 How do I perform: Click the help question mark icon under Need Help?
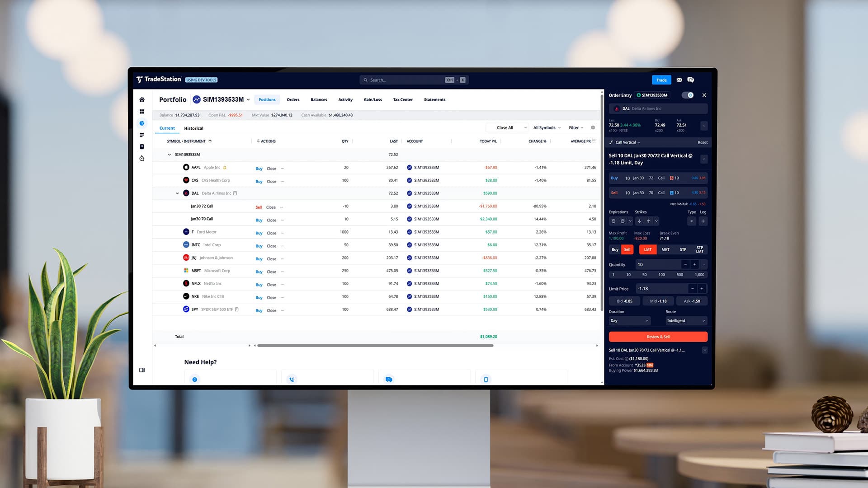coord(195,380)
